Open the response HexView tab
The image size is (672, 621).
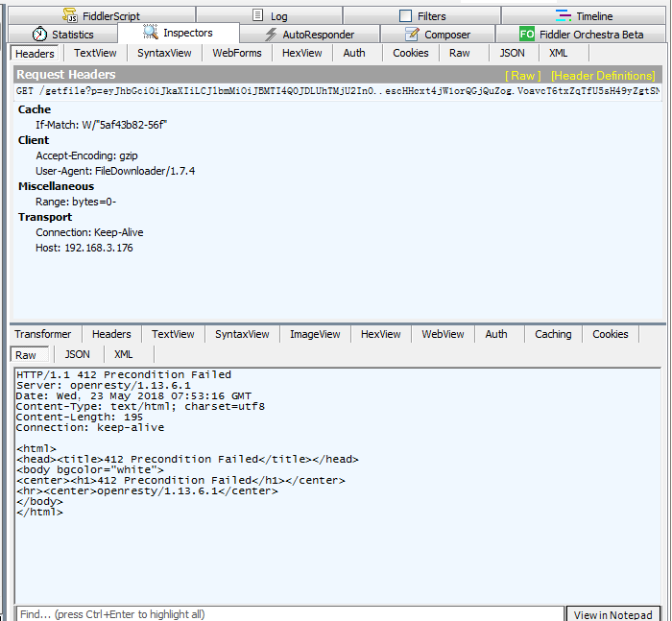[380, 334]
